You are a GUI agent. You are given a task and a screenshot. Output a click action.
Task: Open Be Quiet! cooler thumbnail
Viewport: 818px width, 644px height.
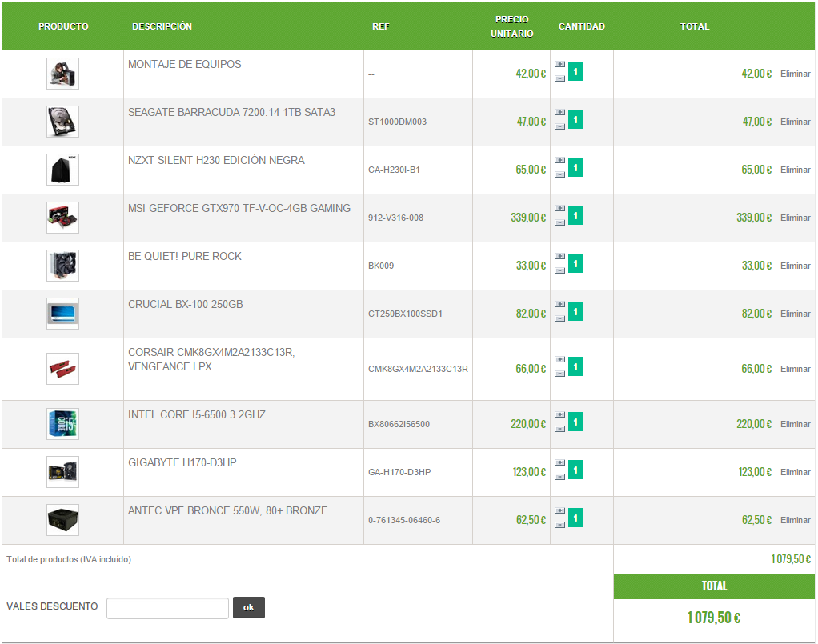tap(62, 266)
